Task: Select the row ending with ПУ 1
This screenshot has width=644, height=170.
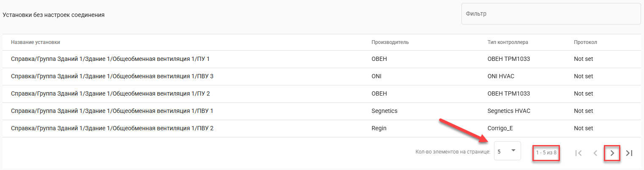Action: pyautogui.click(x=110, y=59)
